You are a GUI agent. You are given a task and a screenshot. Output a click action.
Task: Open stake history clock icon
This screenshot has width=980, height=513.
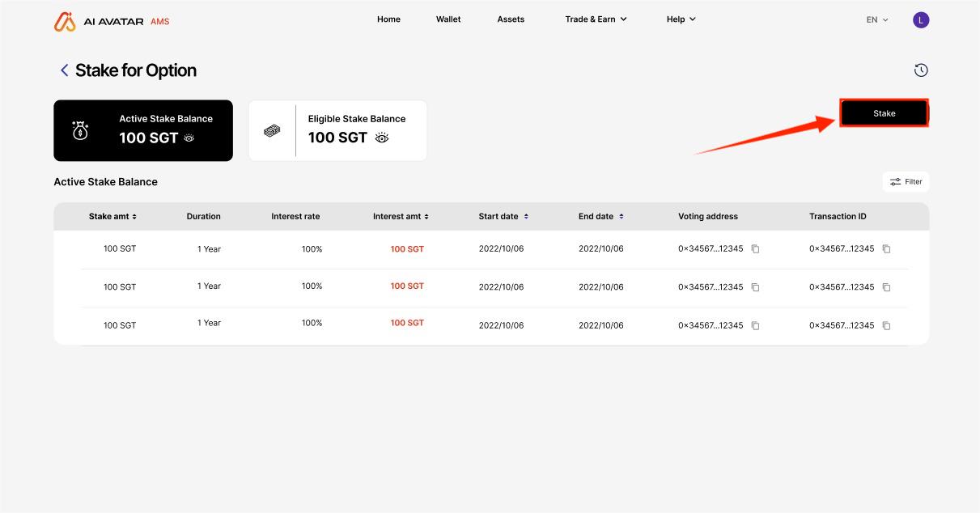click(x=921, y=70)
